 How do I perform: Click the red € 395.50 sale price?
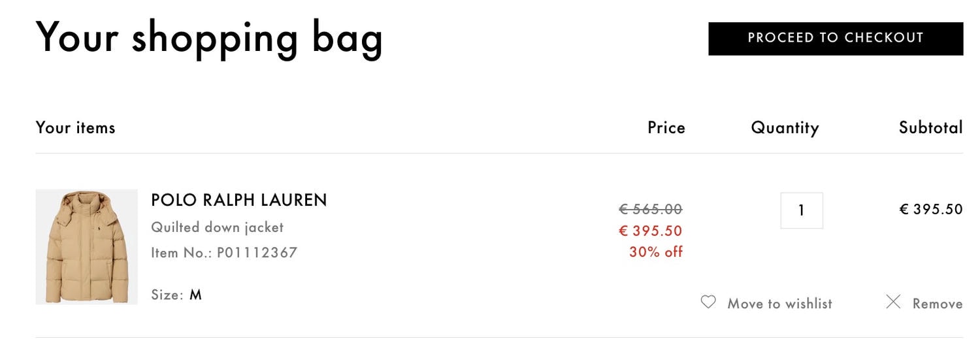click(650, 231)
